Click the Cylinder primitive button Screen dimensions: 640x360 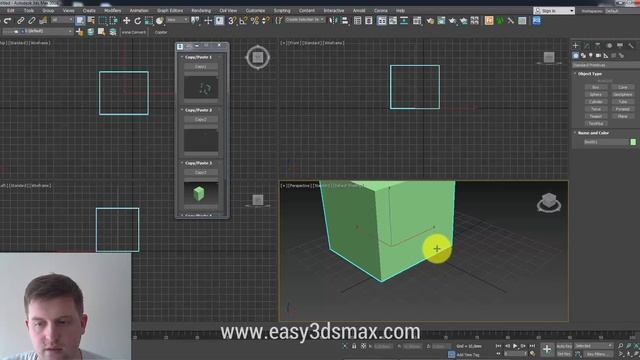(596, 102)
